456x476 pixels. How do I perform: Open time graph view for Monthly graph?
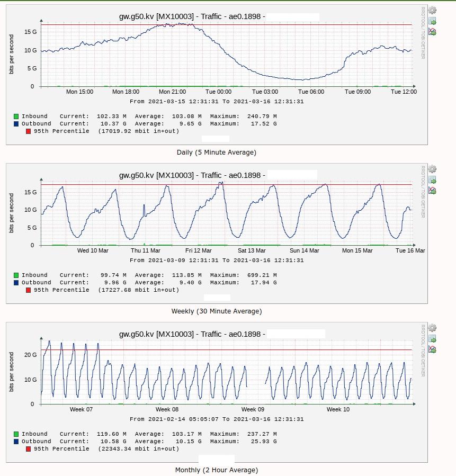432,349
